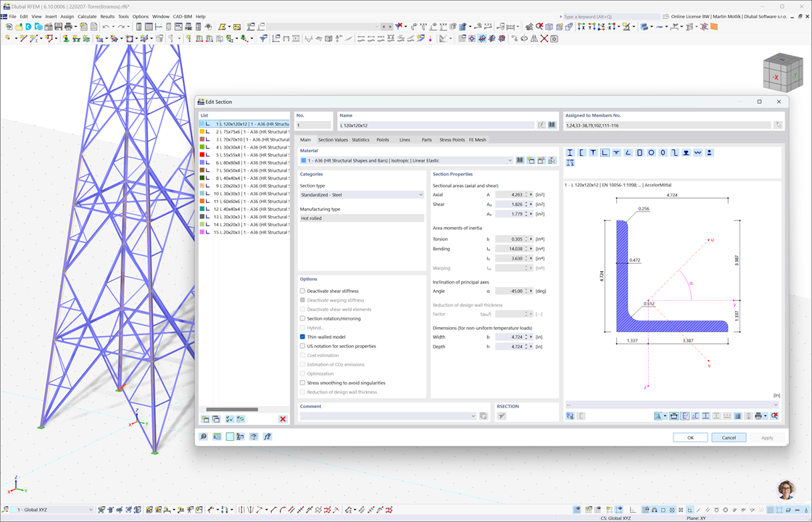Confirm section changes with OK button
Screen dimensions: 812x522
tap(689, 437)
